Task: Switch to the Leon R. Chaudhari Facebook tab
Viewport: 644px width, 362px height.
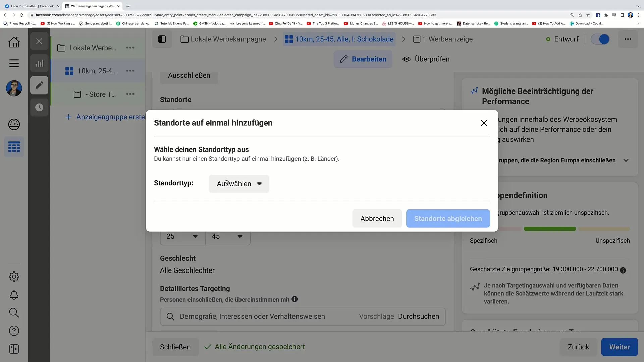Action: tap(32, 6)
